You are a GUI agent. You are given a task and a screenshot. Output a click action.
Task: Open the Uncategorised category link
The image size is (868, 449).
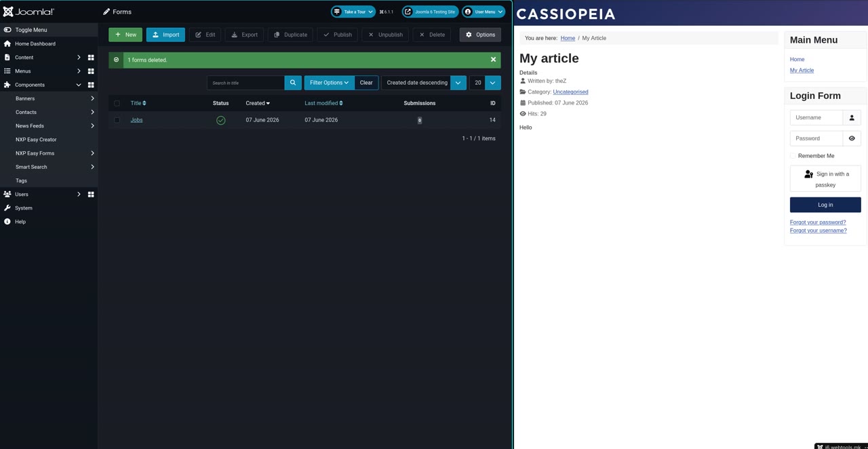click(x=570, y=92)
